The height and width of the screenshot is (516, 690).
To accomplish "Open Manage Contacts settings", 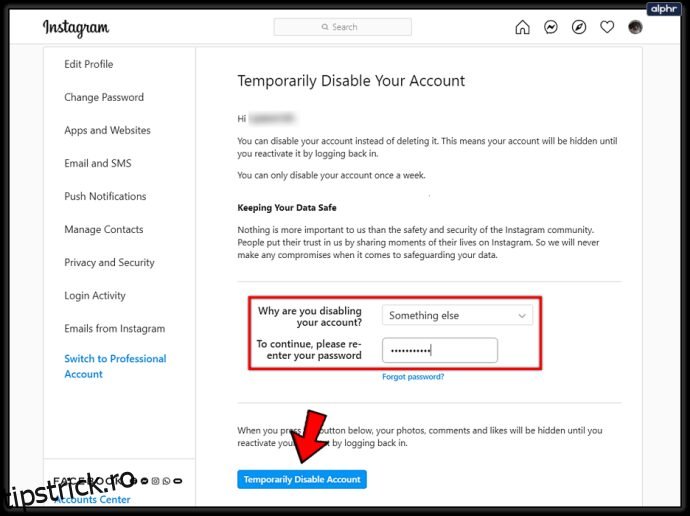I will coord(104,229).
